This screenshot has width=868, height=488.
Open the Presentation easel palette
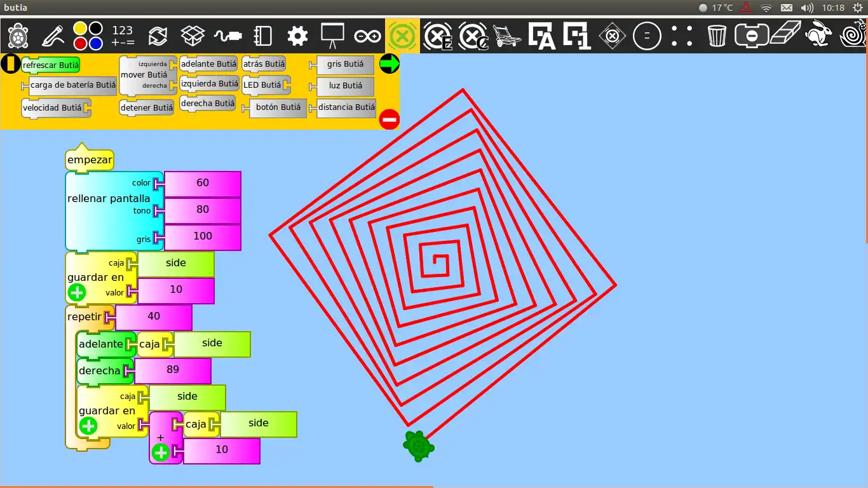(332, 36)
